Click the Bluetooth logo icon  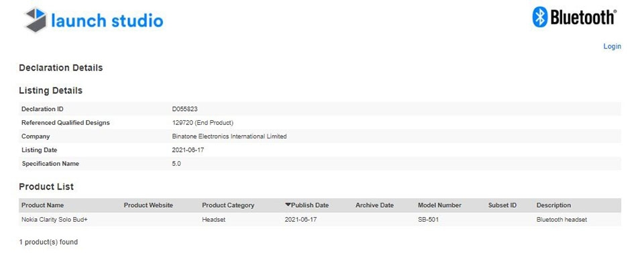click(540, 17)
